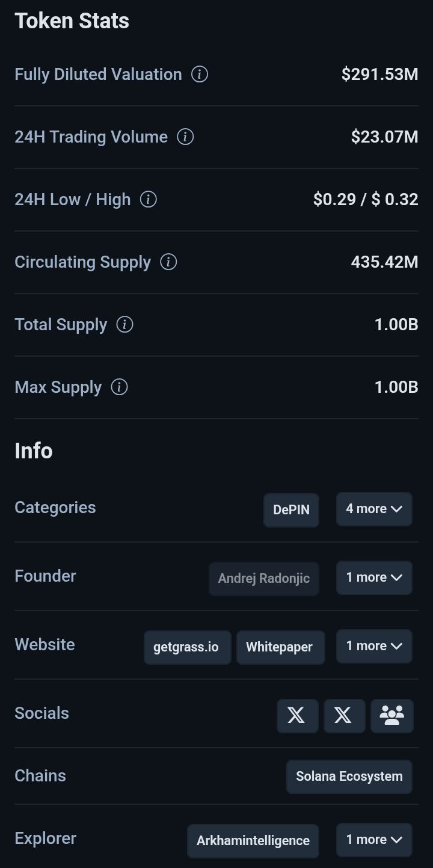Viewport: 433px width, 868px height.
Task: Show info for Total Supply
Action: coord(124,325)
